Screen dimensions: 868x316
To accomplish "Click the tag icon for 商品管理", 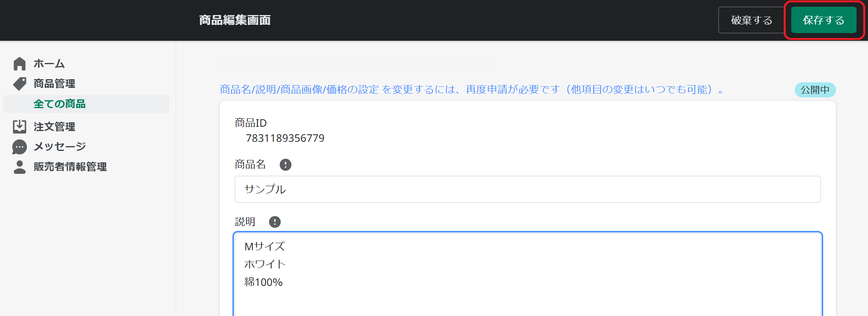I will (x=19, y=84).
